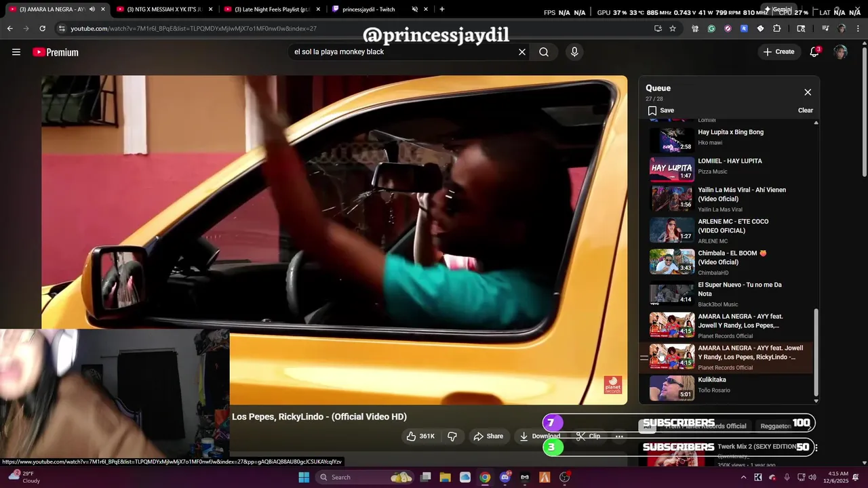Open weather widget 29°F Cloudy
This screenshot has width=868, height=488.
(24, 477)
